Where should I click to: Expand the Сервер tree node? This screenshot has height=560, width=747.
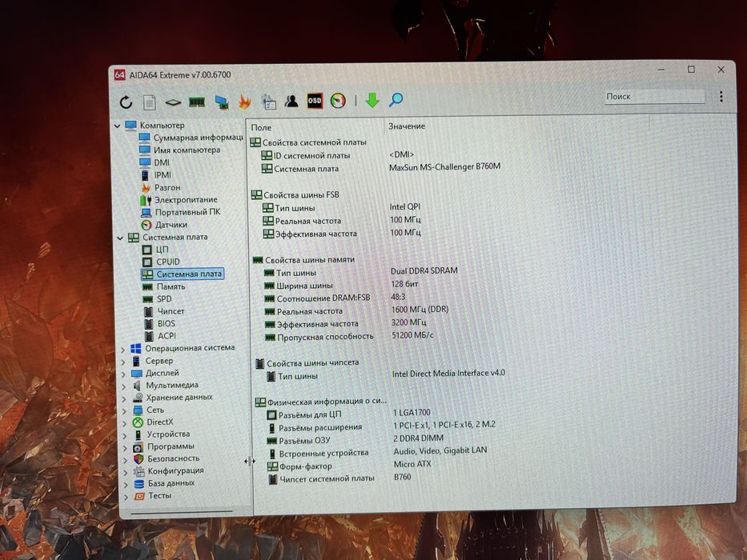tap(123, 362)
